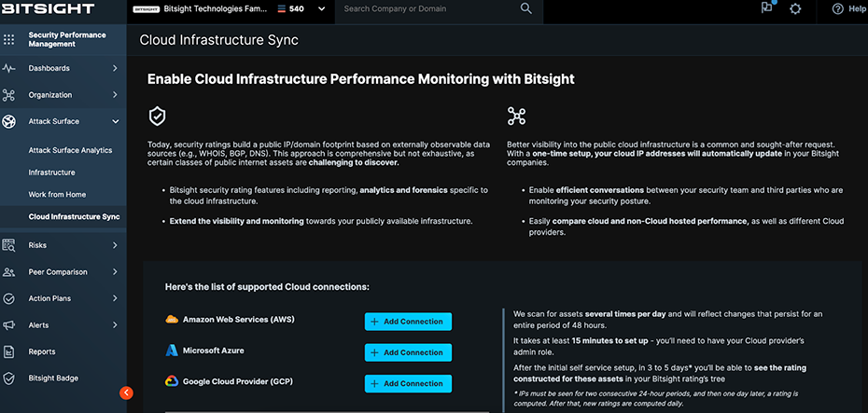Collapse sidebar with orange arrow button
Screen dimensions: 868x413
tap(127, 392)
